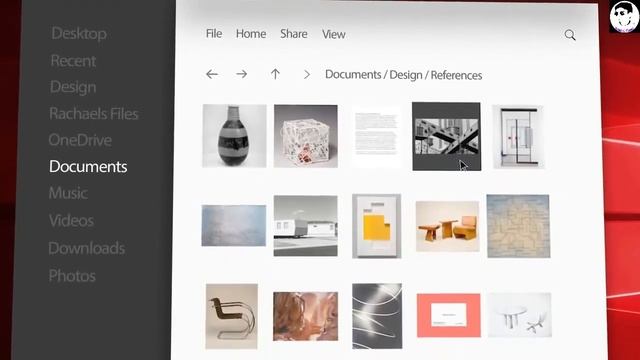The image size is (640, 360).
Task: Go forward with the right arrow
Action: (242, 74)
